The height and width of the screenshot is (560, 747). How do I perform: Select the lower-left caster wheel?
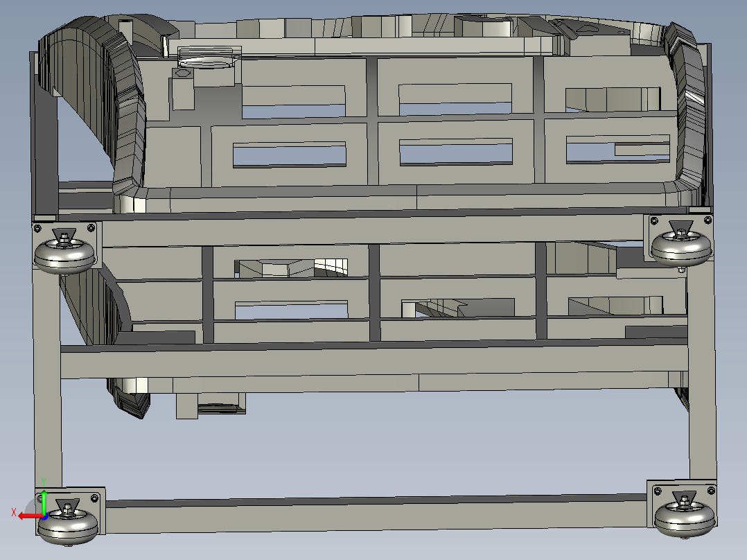pos(68,525)
